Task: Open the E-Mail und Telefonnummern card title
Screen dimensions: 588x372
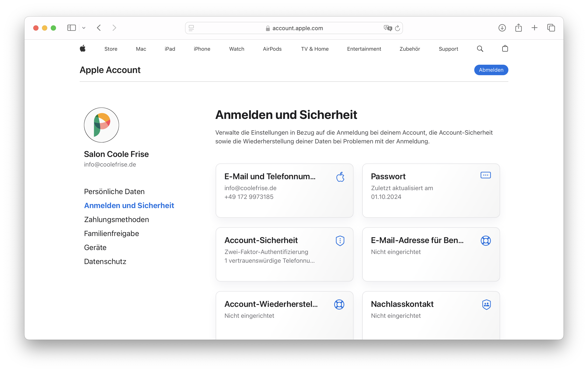Action: pos(270,176)
